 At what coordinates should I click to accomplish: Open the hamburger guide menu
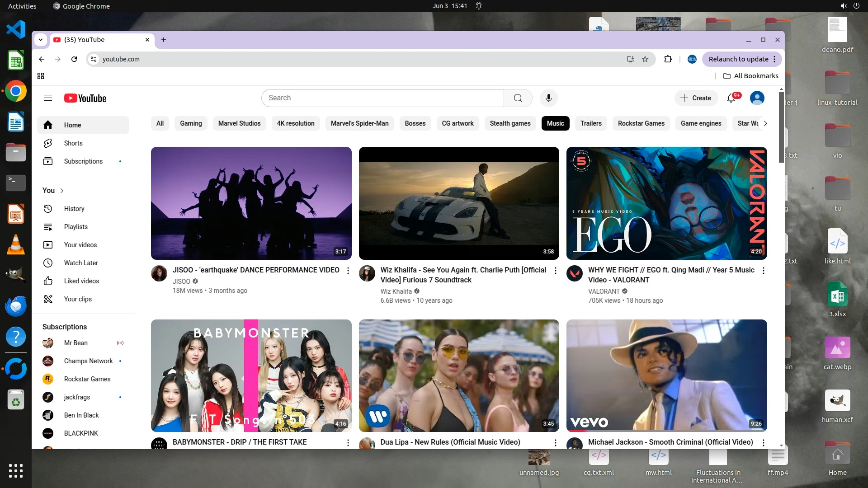coord(48,98)
